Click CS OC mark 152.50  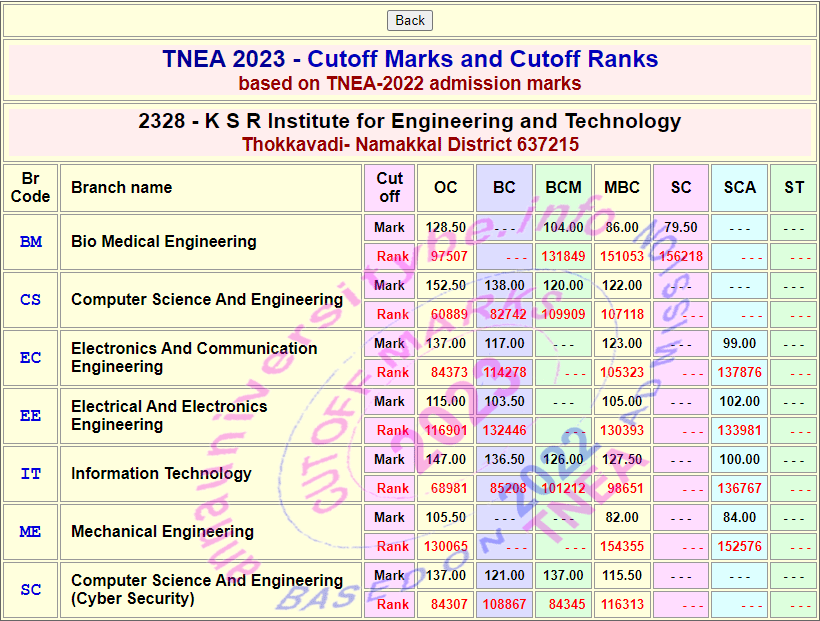tap(446, 286)
